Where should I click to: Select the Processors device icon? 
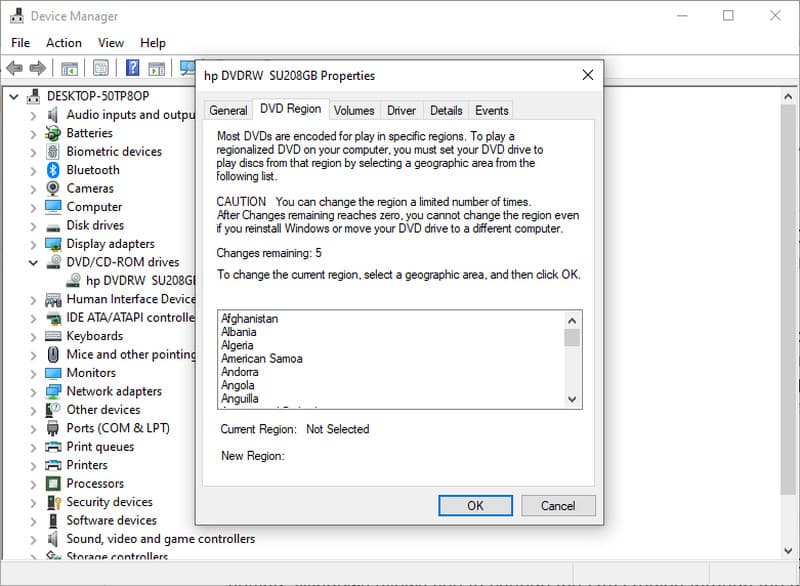53,483
